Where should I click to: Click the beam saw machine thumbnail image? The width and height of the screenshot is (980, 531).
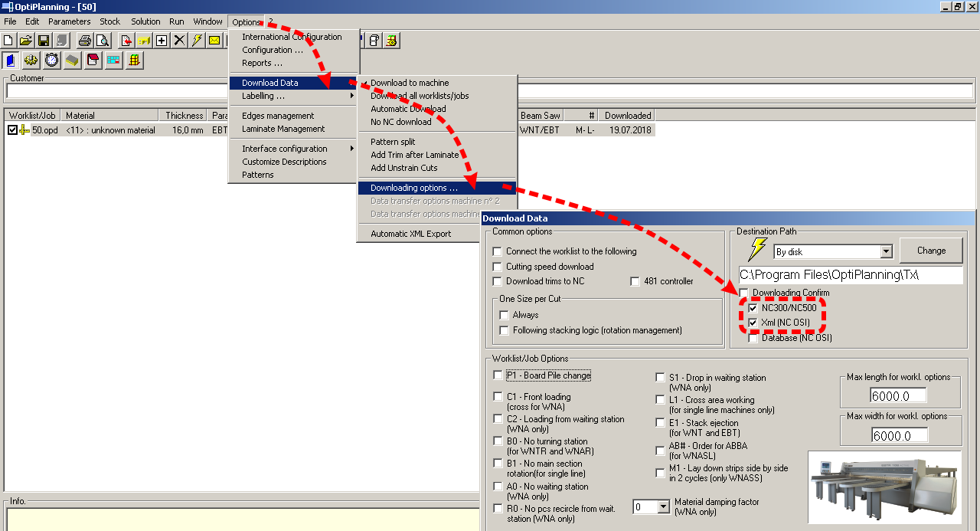885,487
